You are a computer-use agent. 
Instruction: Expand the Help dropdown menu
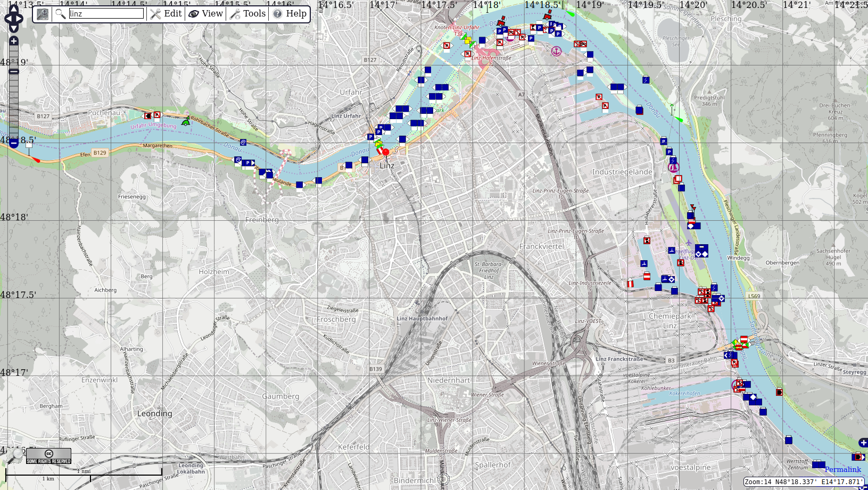click(290, 14)
